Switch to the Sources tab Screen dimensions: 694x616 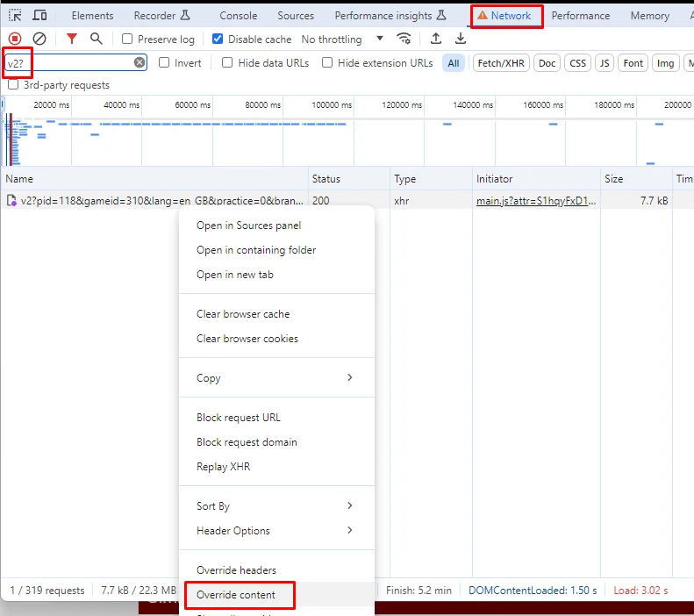(296, 16)
